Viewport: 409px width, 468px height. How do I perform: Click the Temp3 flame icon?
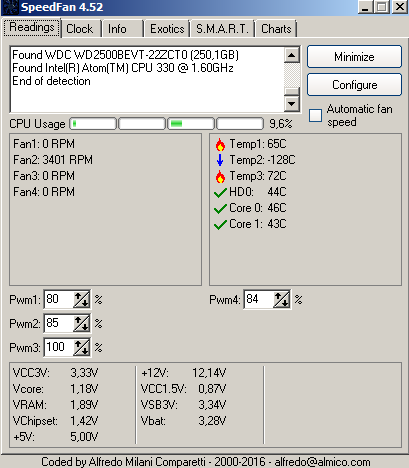[220, 176]
